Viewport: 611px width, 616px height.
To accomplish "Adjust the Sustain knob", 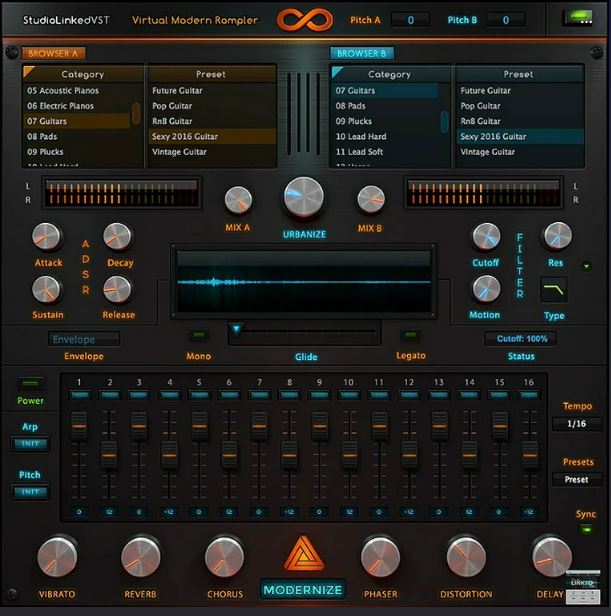I will pos(46,290).
